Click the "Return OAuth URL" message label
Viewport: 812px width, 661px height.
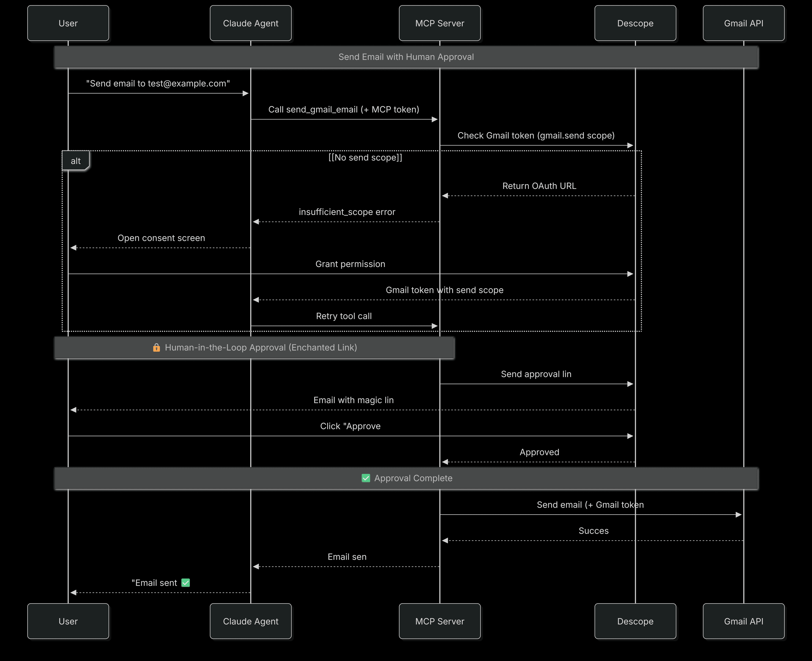point(539,186)
